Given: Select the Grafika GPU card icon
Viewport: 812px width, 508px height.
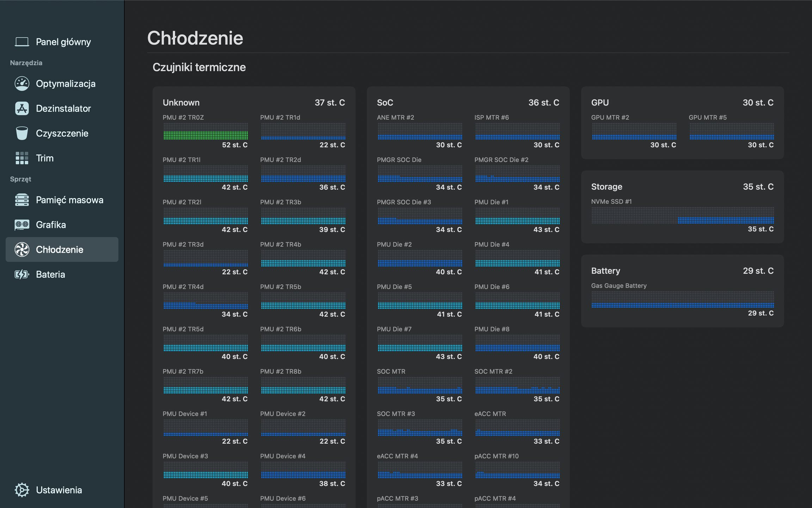Looking at the screenshot, I should [x=22, y=225].
